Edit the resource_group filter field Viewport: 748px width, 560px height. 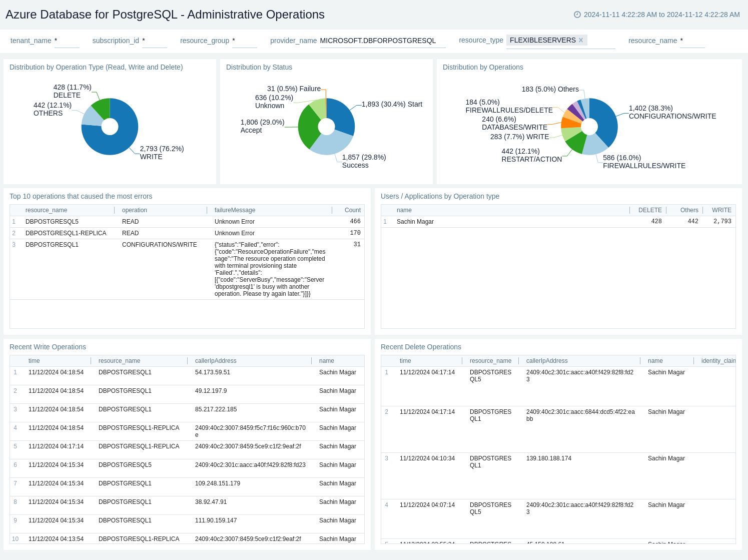pyautogui.click(x=245, y=41)
